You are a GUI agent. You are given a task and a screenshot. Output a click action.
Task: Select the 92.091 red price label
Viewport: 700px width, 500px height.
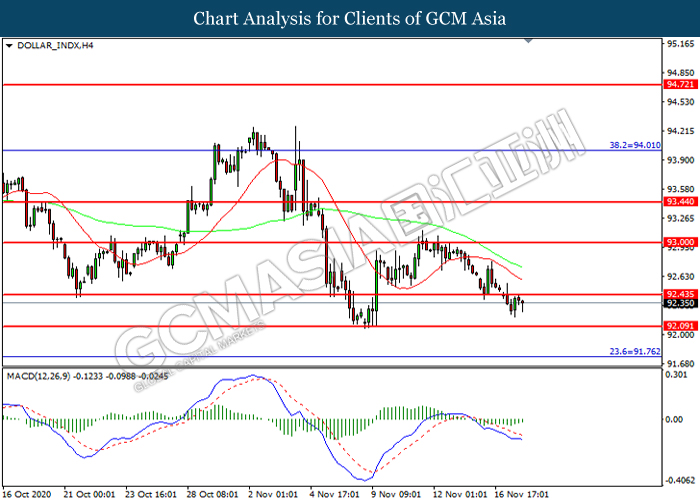(x=680, y=326)
